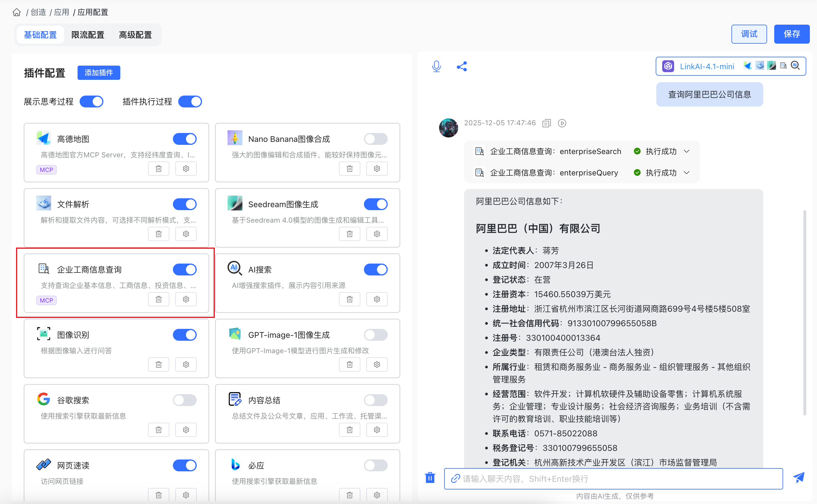Expand the enterpriseSearch execution result
Image resolution: width=817 pixels, height=504 pixels.
(687, 151)
